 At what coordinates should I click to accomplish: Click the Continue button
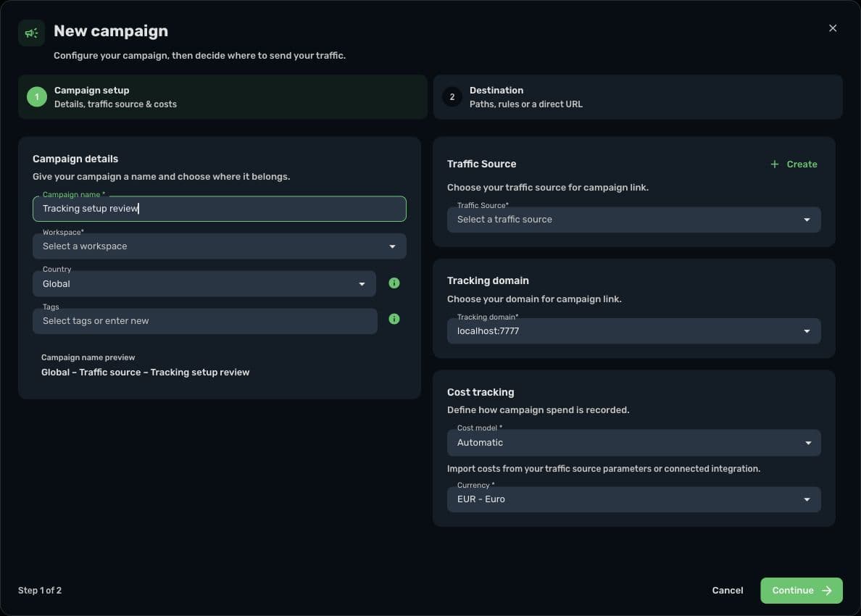(x=801, y=590)
